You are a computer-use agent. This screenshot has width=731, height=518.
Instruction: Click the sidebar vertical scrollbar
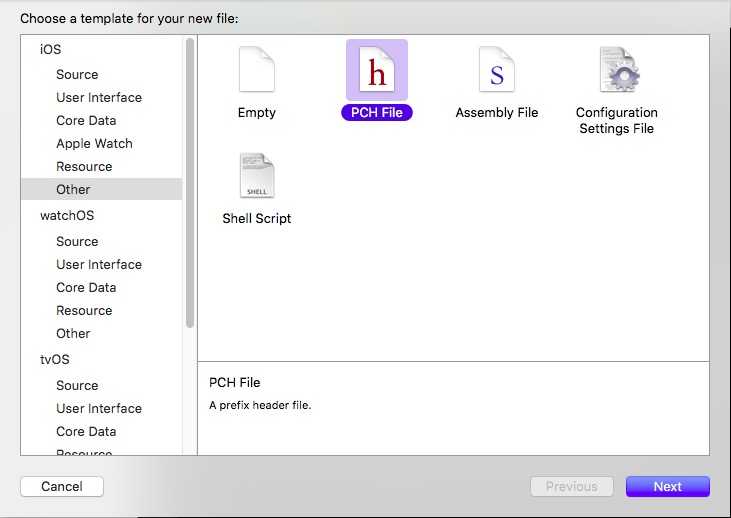190,180
